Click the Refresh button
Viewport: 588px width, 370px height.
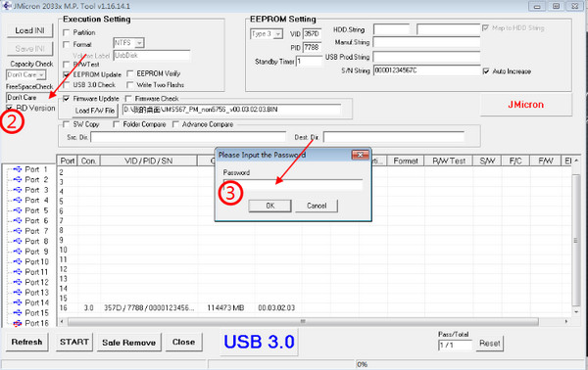(27, 342)
